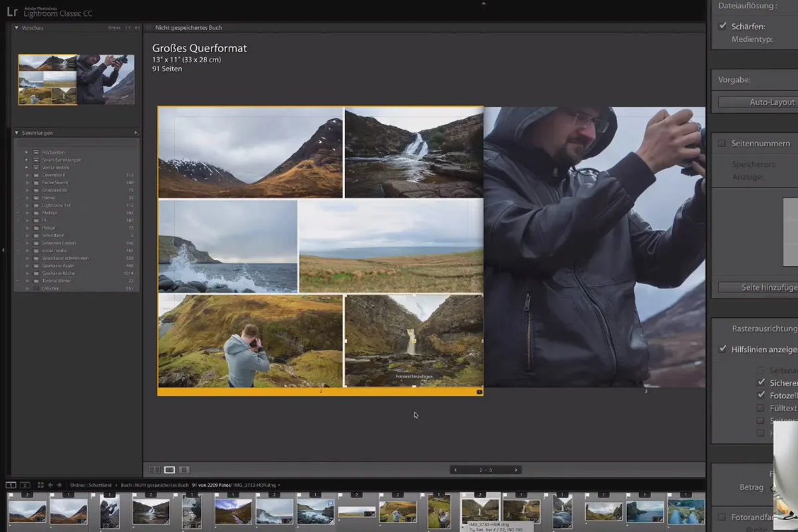
Task: Switch to spread view icon
Action: coord(170,469)
